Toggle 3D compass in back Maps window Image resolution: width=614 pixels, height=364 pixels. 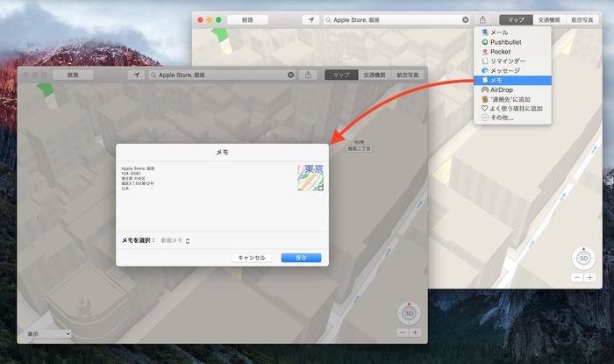point(583,259)
